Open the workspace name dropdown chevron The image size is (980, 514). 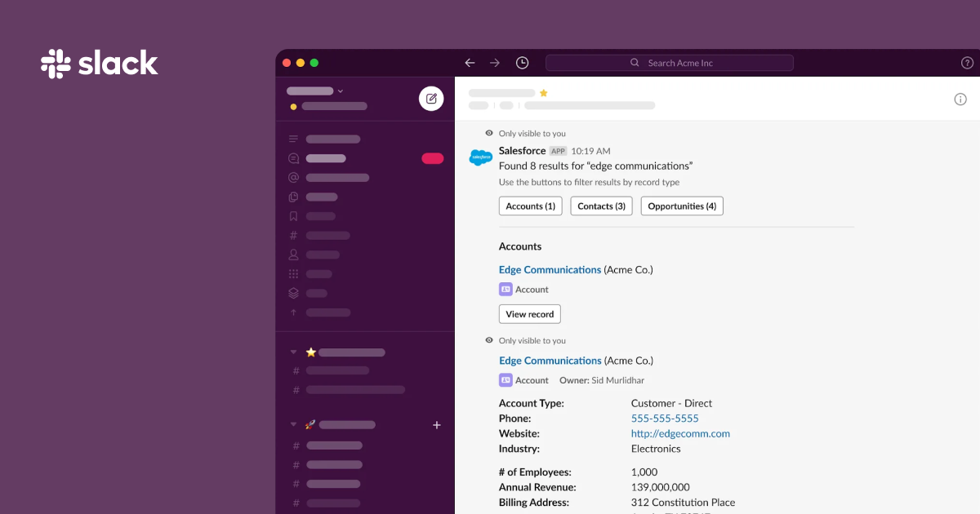click(x=341, y=91)
